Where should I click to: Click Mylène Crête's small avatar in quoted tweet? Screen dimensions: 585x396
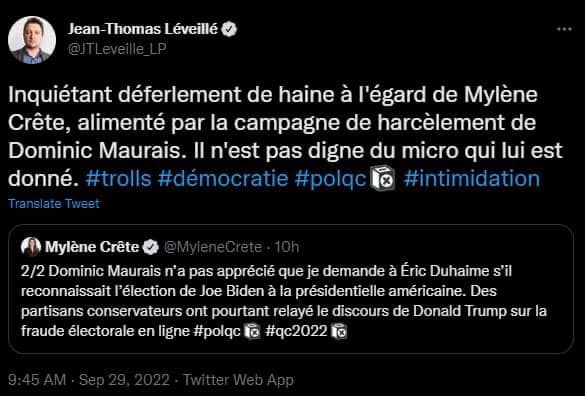(31, 247)
